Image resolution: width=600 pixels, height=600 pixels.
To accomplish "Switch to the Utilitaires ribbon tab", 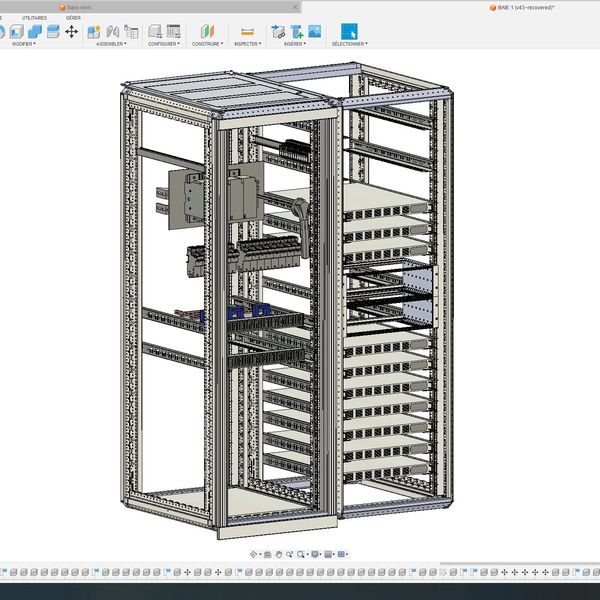I will tap(34, 17).
